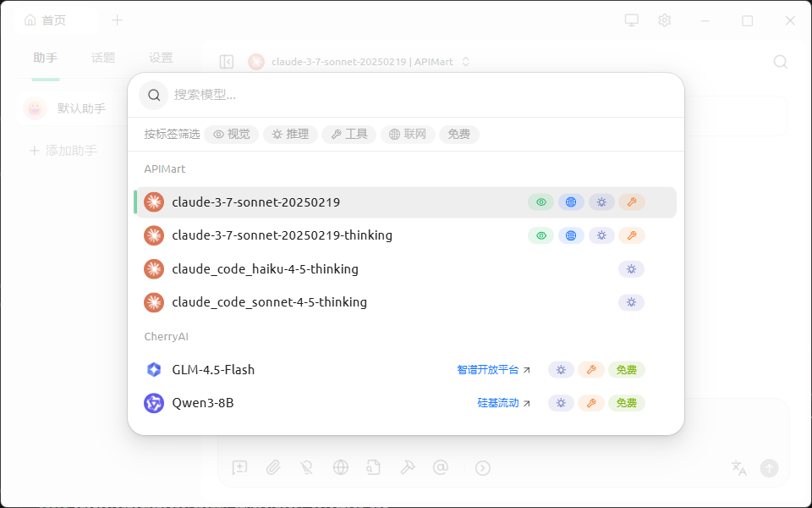Click the 添加助手 button

tap(63, 151)
